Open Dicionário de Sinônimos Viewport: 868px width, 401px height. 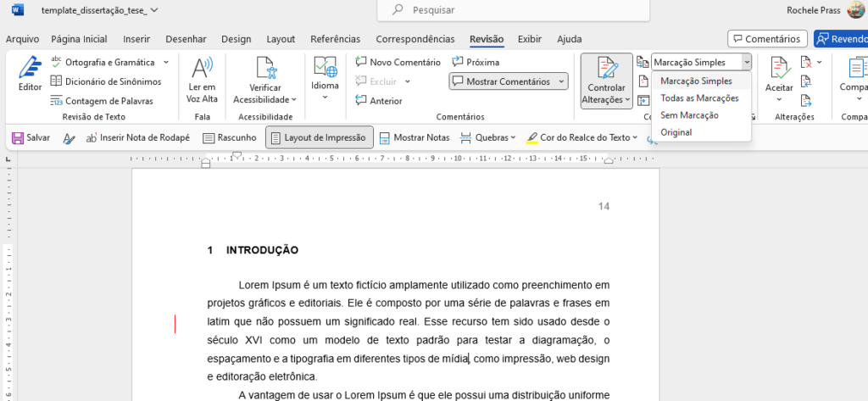click(x=106, y=81)
